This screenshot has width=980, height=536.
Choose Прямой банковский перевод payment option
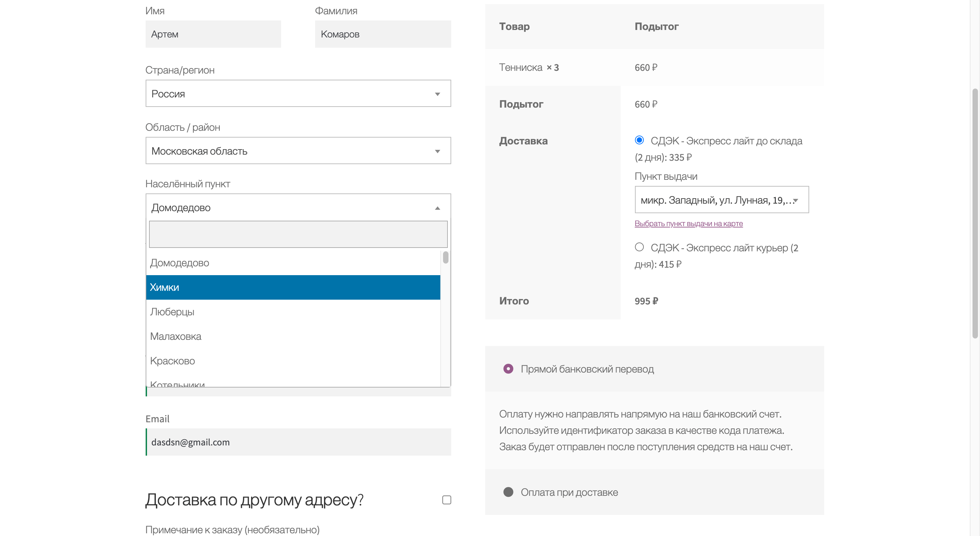pos(508,368)
